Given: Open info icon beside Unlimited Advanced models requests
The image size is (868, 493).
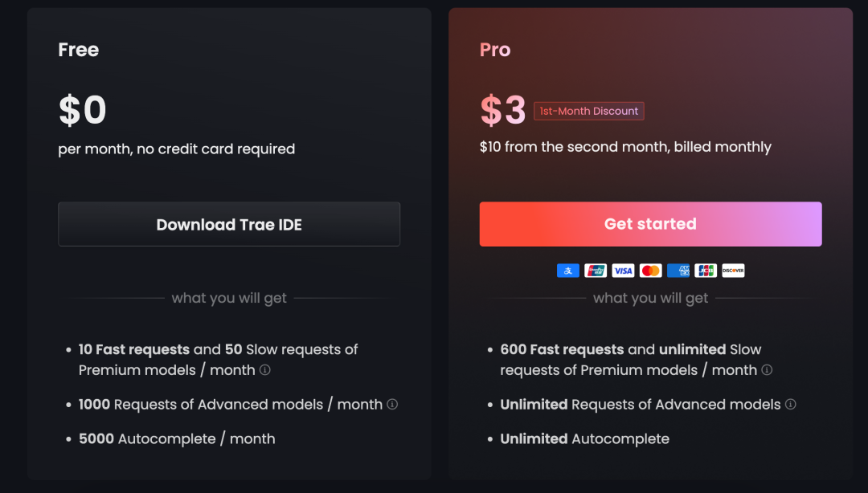Looking at the screenshot, I should 791,404.
